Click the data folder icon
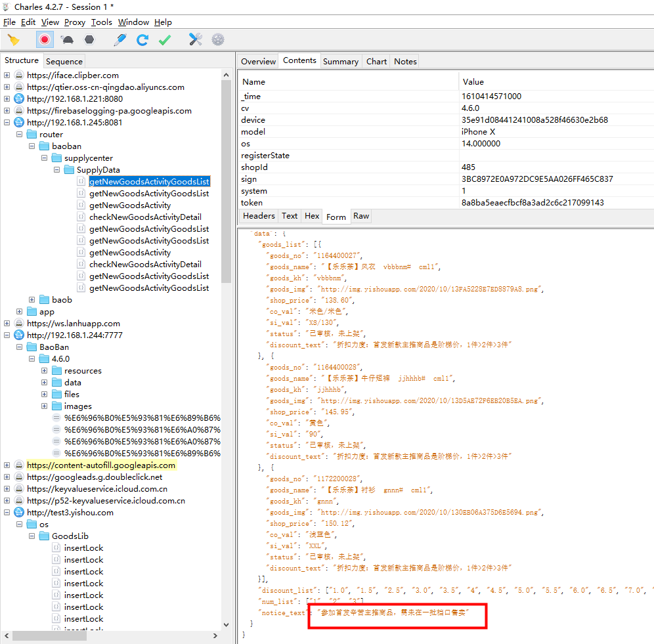 point(56,383)
